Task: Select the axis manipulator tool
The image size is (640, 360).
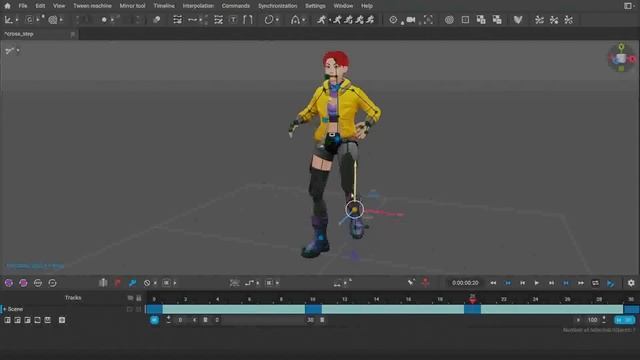Action: pos(8,20)
